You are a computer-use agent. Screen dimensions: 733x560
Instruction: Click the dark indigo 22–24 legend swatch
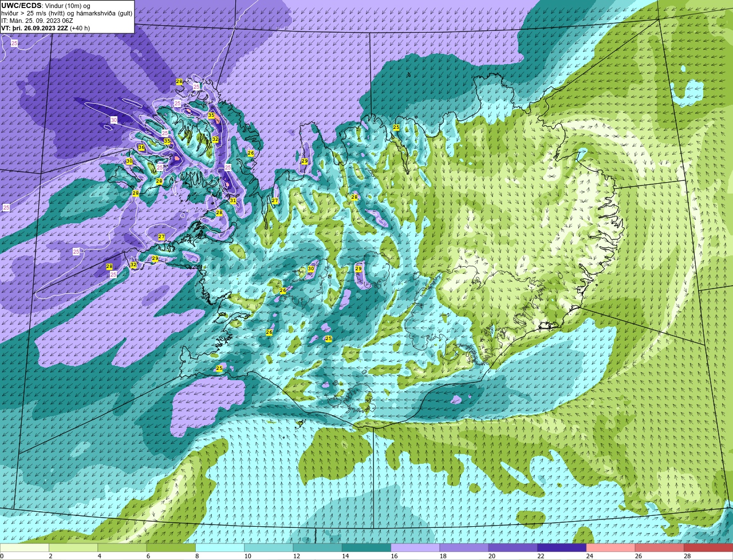[x=562, y=547]
